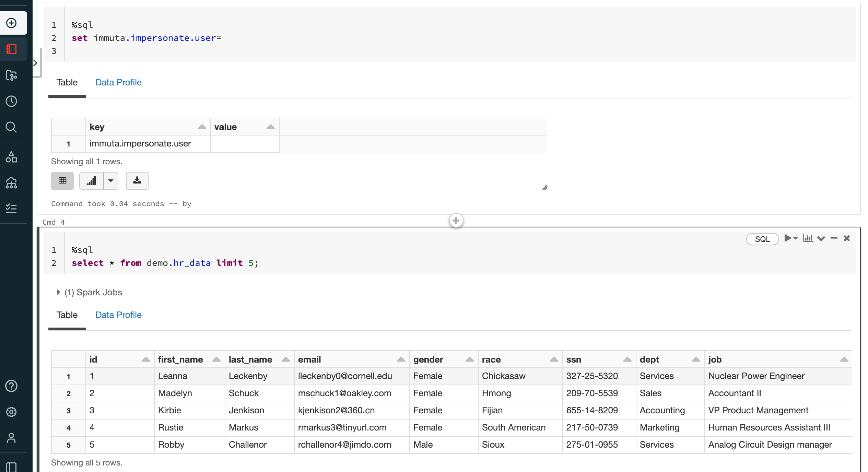Select the table grid view icon

click(62, 180)
